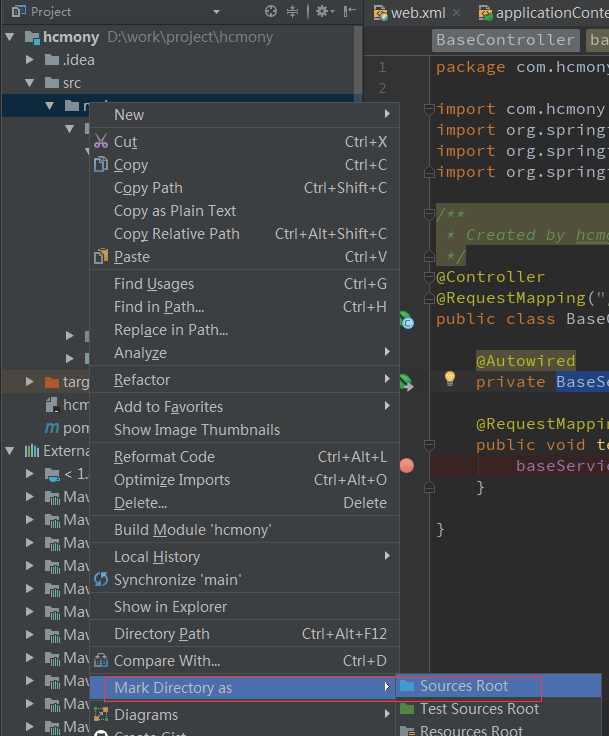Select Show Image Thumbnails
Screen dimensions: 609x736
click(244, 429)
